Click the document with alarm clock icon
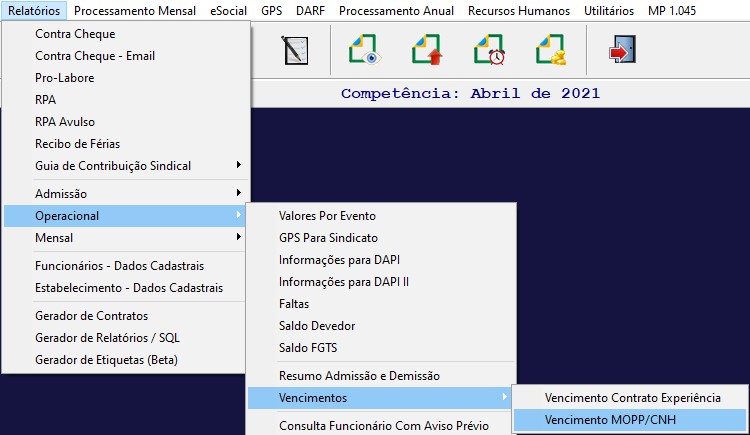 489,49
